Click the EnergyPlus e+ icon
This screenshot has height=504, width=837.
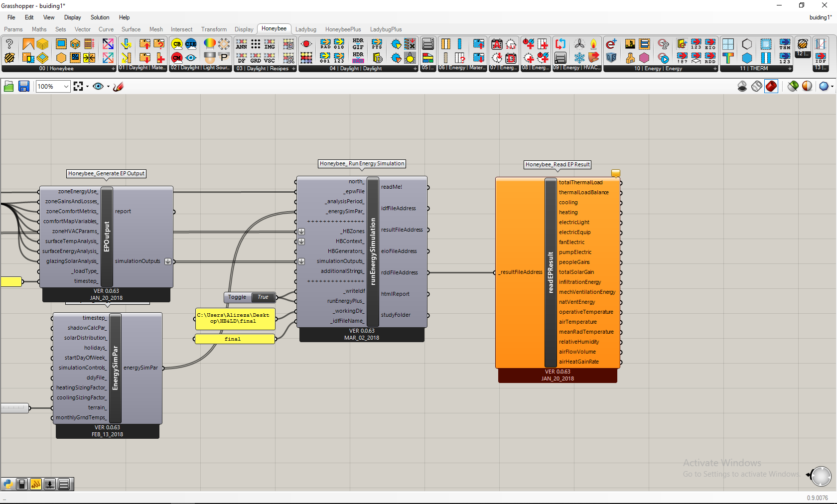point(611,44)
